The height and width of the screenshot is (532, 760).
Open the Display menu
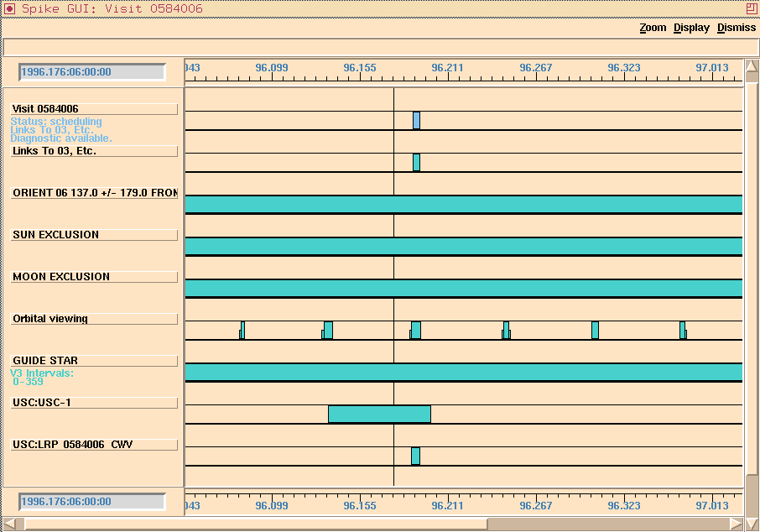click(x=691, y=28)
